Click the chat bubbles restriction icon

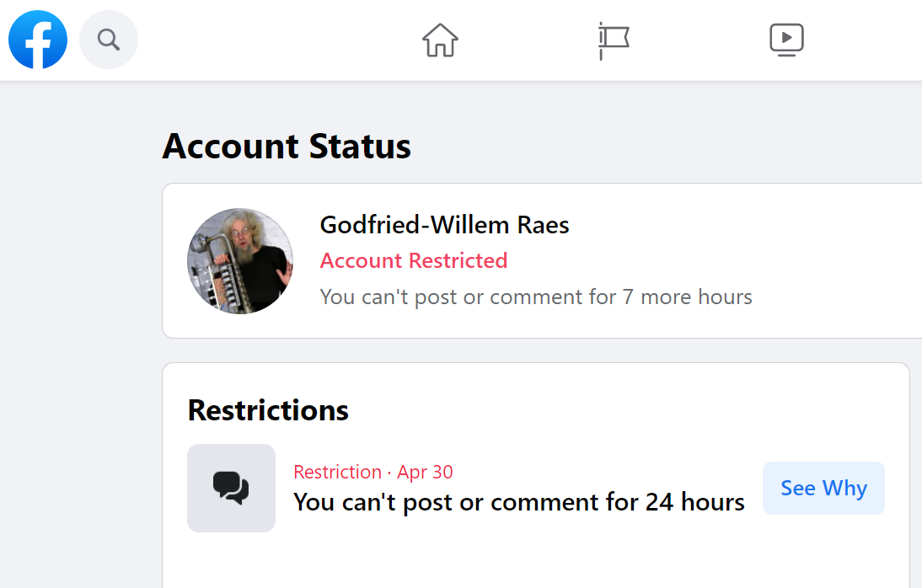231,488
